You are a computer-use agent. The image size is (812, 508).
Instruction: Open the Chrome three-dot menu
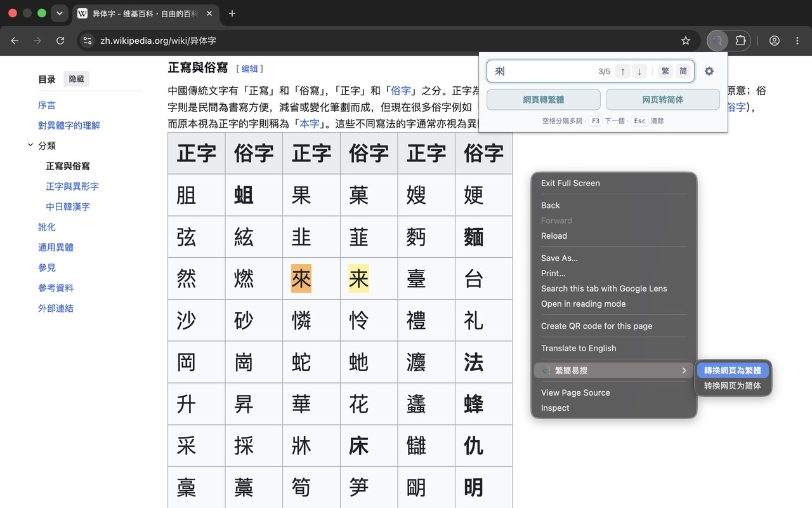pyautogui.click(x=797, y=41)
